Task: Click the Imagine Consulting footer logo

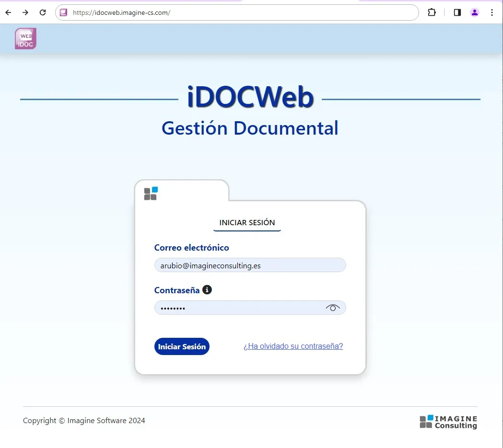Action: point(448,422)
